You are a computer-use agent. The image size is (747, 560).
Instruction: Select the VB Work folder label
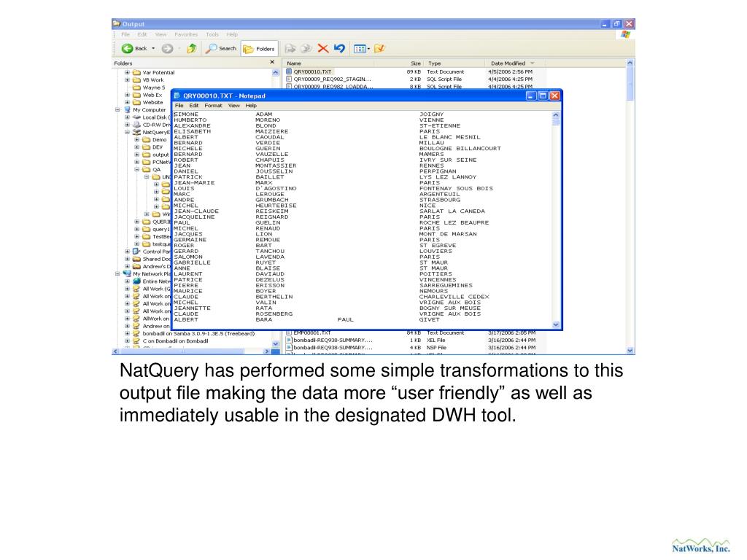point(153,80)
